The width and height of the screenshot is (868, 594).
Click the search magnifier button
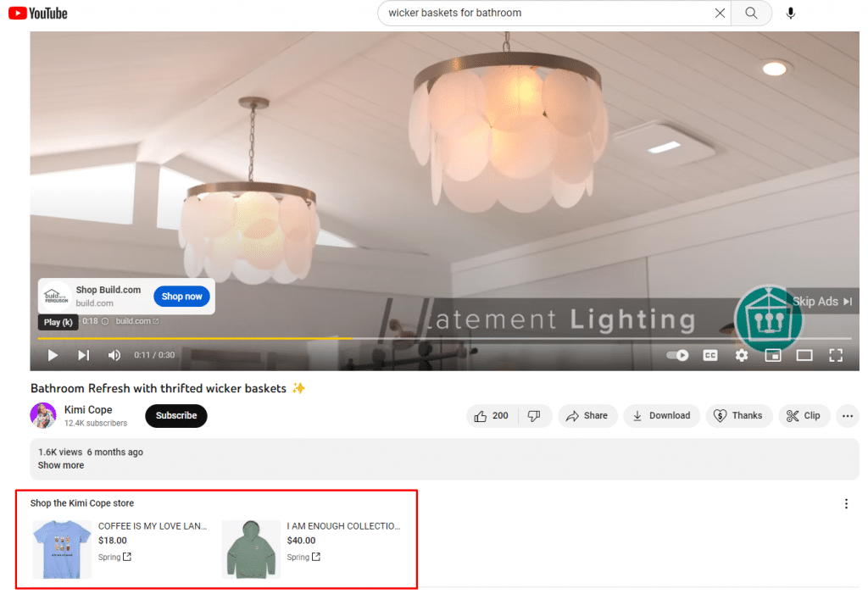click(751, 13)
